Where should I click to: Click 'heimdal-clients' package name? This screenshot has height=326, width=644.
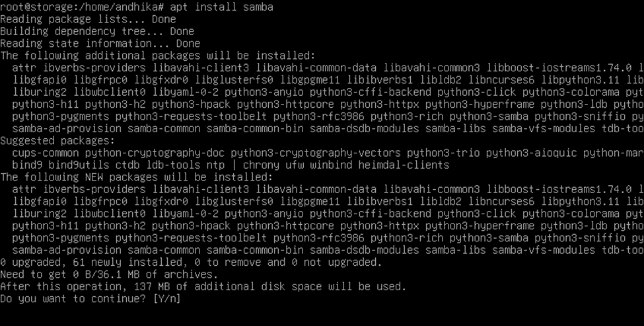(404, 165)
